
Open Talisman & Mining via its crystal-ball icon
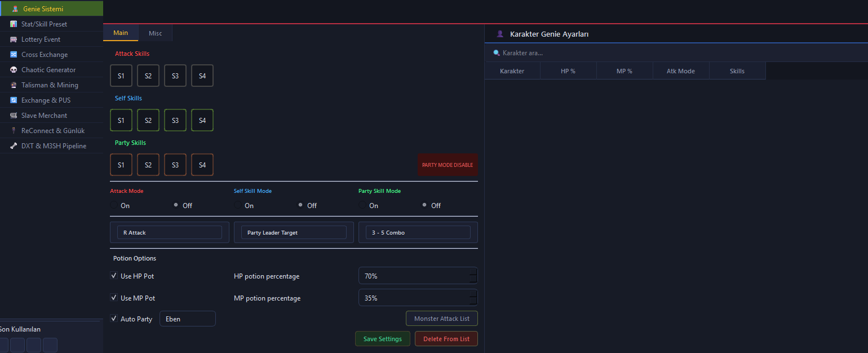[x=14, y=85]
